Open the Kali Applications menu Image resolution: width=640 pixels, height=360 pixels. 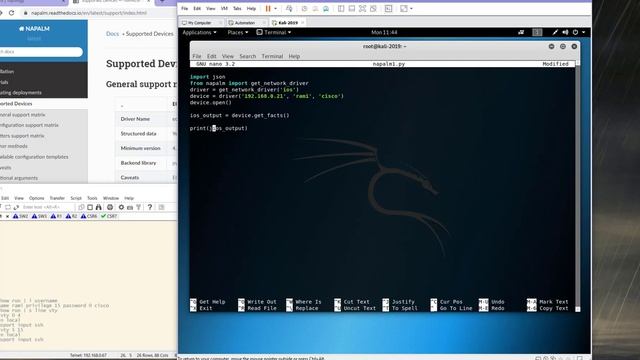199,32
